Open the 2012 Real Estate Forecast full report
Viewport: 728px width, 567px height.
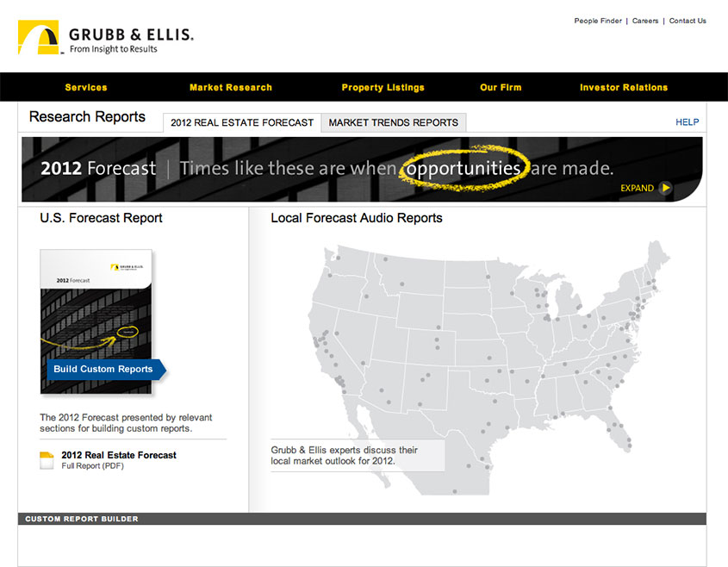(x=119, y=455)
